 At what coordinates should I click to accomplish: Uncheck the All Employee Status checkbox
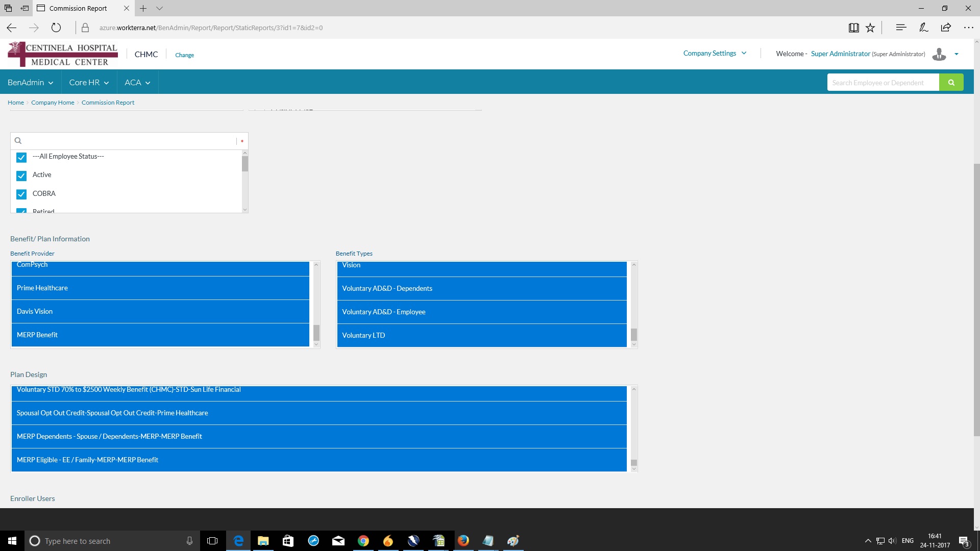pos(21,157)
